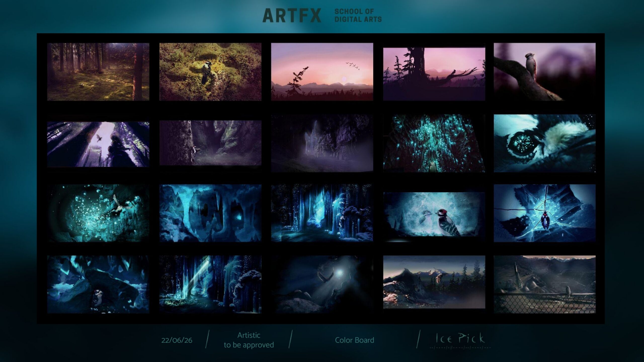The width and height of the screenshot is (644, 362).
Task: Click the two woodpeckers facing ice thumbnail
Action: click(x=434, y=214)
